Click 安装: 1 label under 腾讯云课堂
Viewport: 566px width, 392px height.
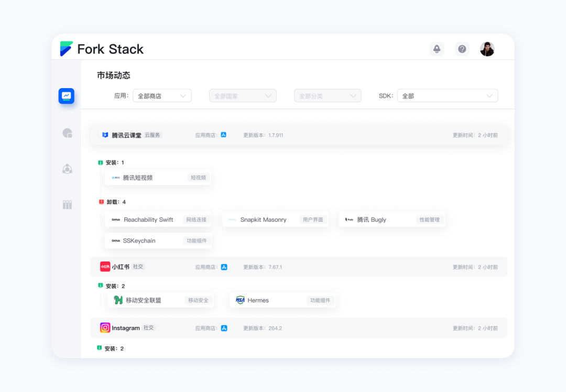coord(115,162)
